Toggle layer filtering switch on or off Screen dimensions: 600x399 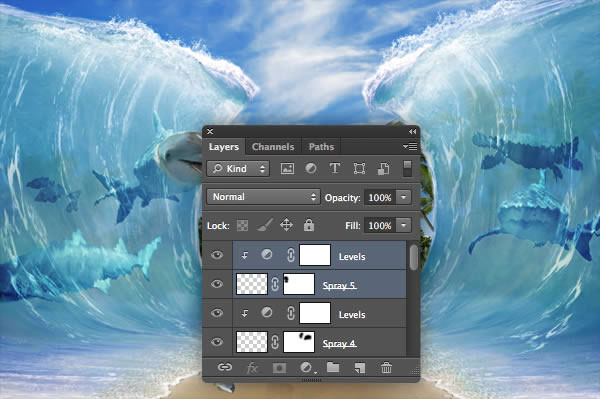tap(408, 169)
